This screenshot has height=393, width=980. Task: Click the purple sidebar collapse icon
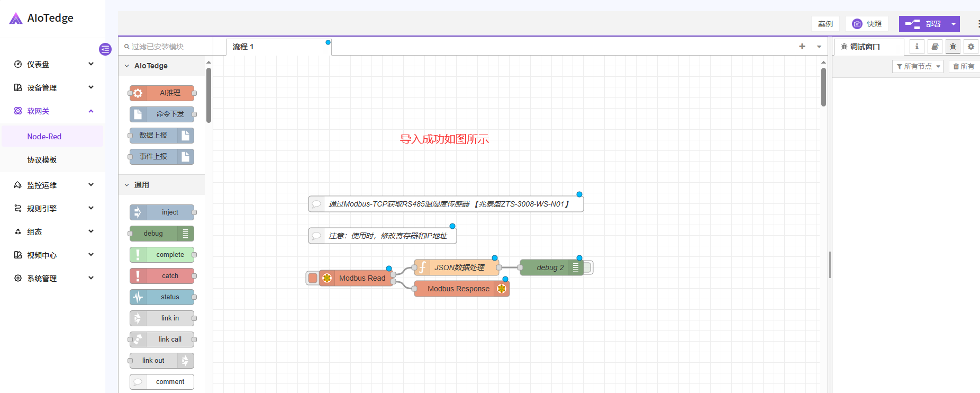pyautogui.click(x=105, y=49)
